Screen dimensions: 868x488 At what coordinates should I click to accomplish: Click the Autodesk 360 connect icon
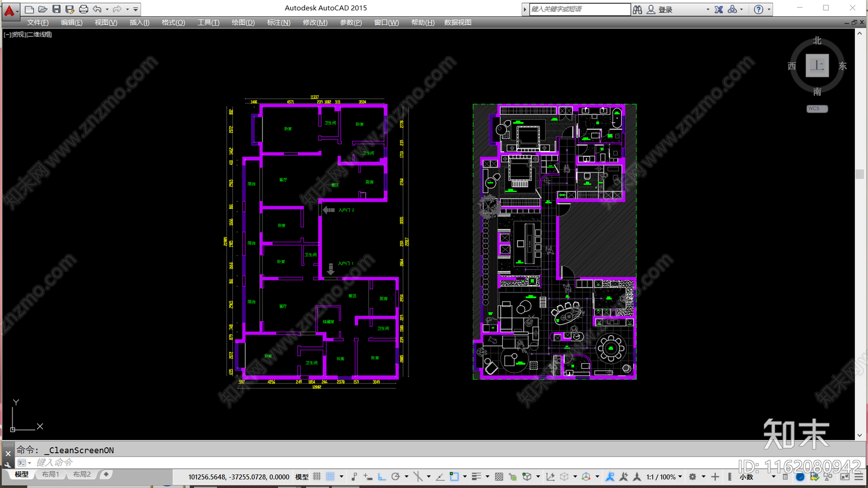[x=732, y=9]
